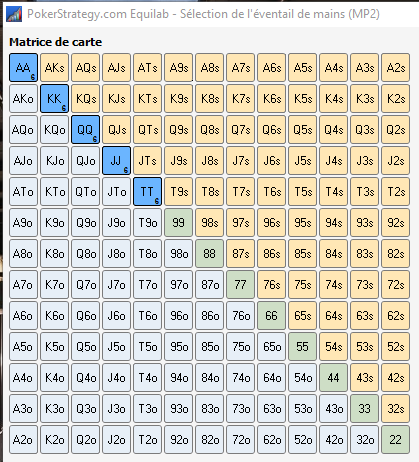Select the 54s suited cell
The height and width of the screenshot is (462, 419).
[333, 347]
